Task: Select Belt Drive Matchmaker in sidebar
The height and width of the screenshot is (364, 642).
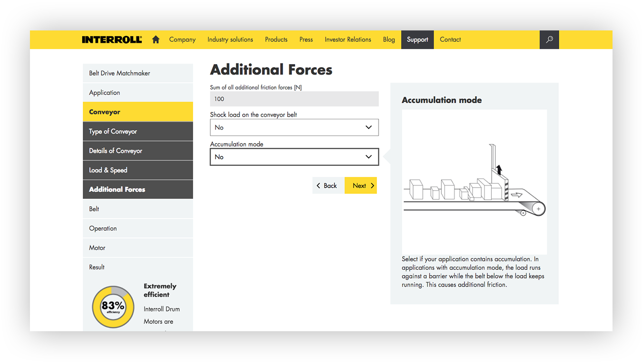Action: pyautogui.click(x=138, y=73)
